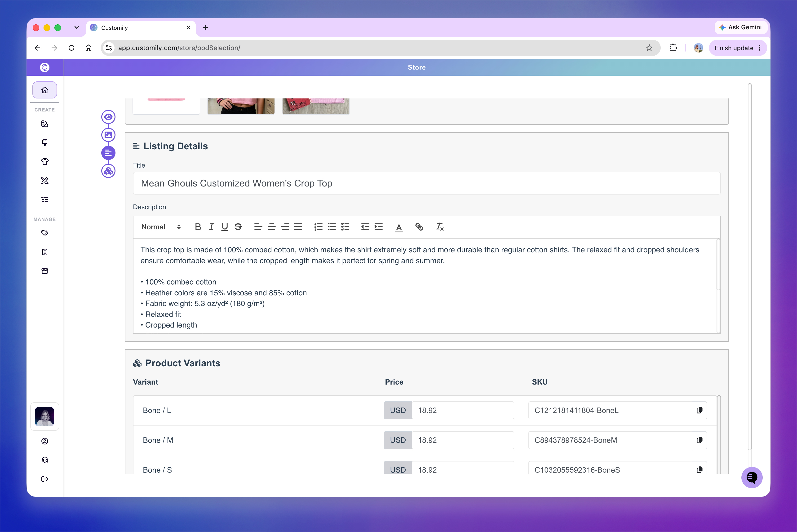The width and height of the screenshot is (797, 532).
Task: Open headset support icon in sidebar
Action: pos(45,460)
